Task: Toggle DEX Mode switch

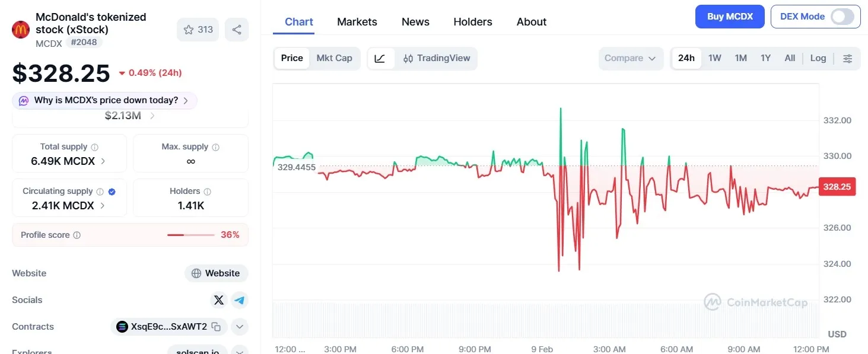Action: [842, 17]
